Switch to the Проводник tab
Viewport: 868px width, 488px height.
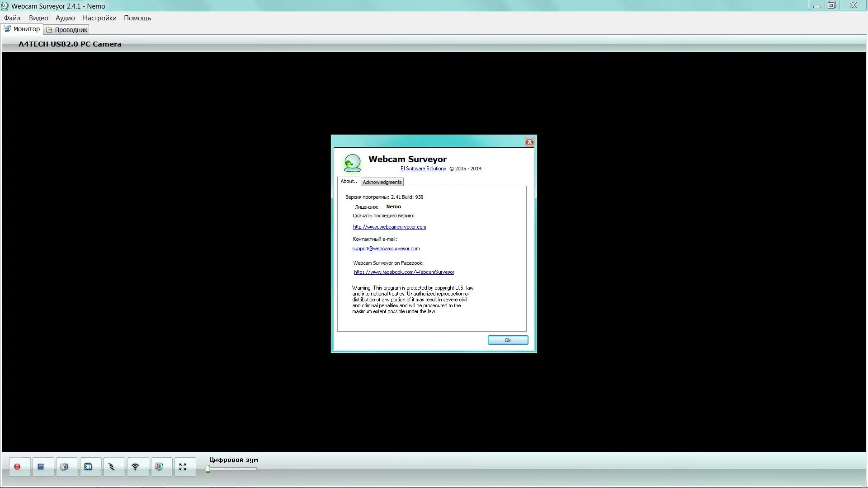(67, 30)
